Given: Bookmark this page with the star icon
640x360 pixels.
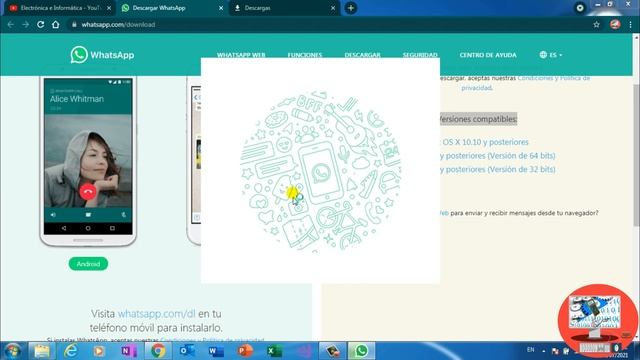Looking at the screenshot, I should (596, 24).
